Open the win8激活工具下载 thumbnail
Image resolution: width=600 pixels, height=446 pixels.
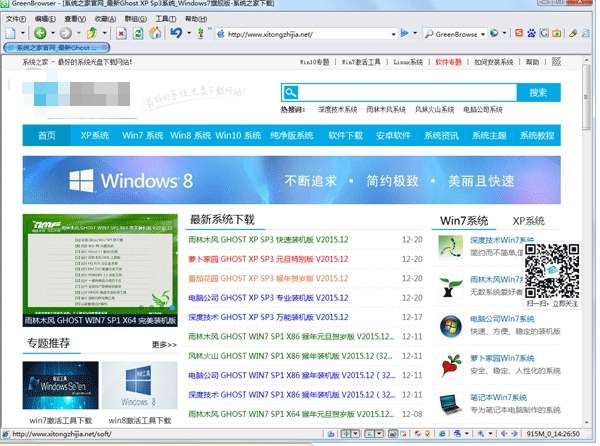click(x=140, y=386)
